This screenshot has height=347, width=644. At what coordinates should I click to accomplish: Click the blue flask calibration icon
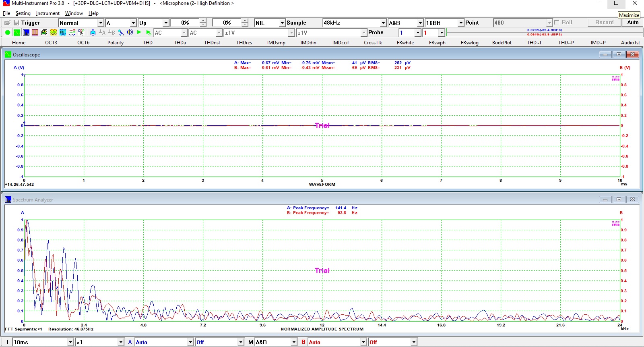(93, 33)
